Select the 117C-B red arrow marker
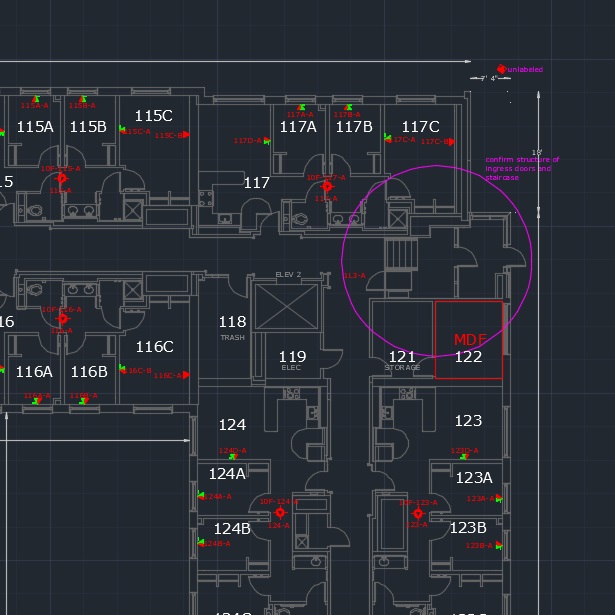The image size is (615, 615). [449, 142]
